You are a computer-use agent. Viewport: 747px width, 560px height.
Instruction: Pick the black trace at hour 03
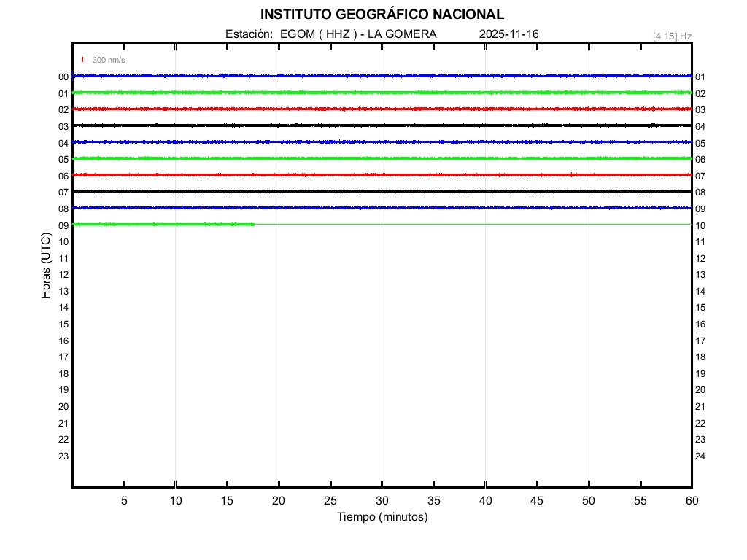click(x=382, y=125)
